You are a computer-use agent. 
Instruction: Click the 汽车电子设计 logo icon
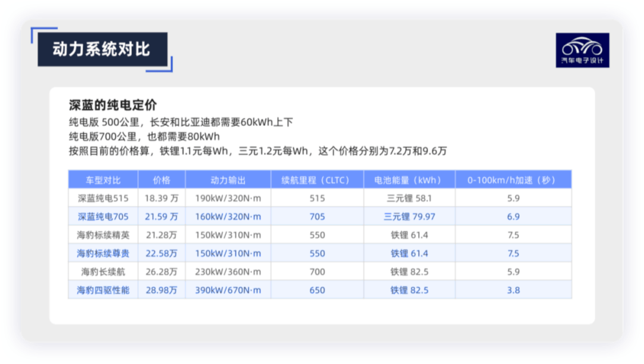point(583,50)
